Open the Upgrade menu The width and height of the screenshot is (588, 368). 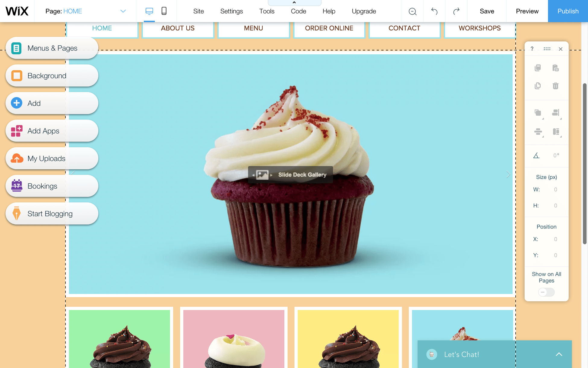364,11
